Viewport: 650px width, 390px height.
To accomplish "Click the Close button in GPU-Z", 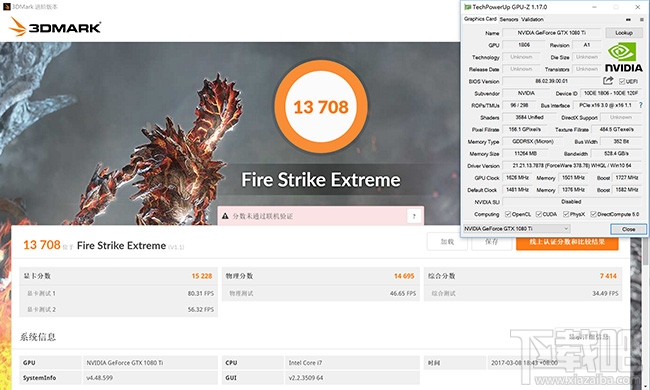I will [x=628, y=229].
